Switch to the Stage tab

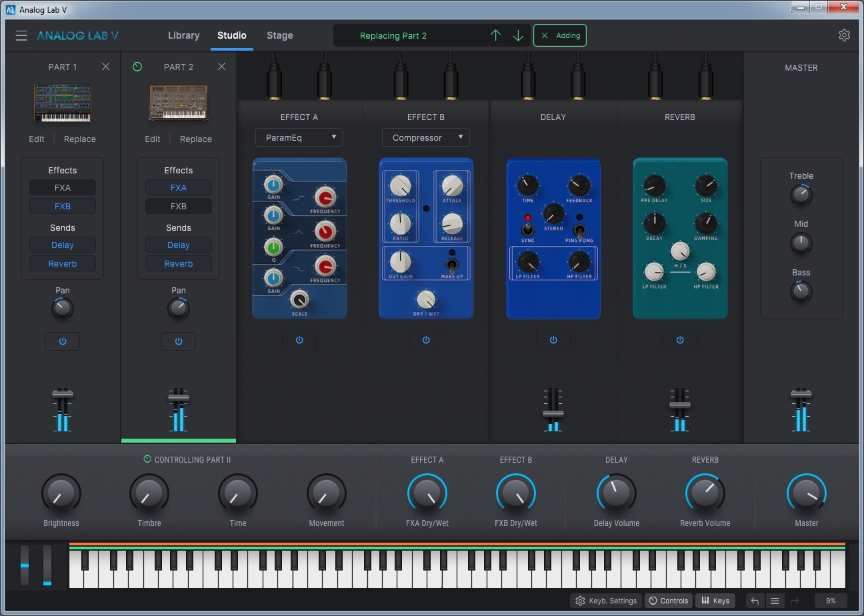click(279, 35)
